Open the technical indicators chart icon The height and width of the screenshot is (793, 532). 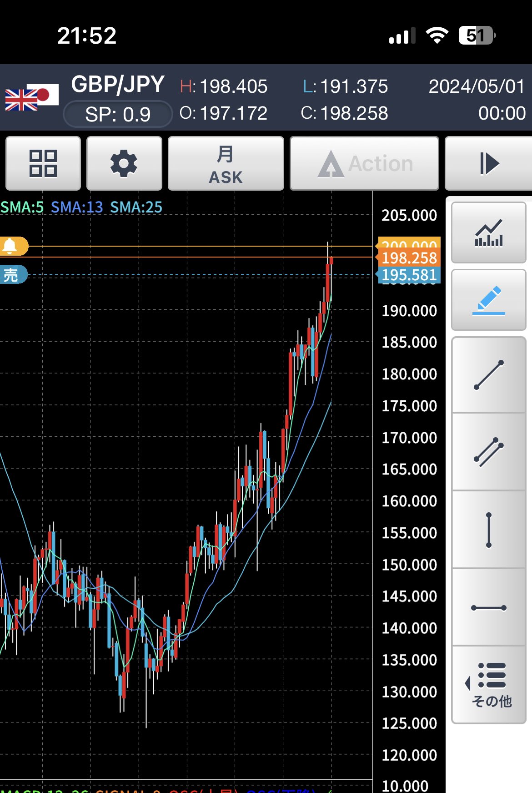click(x=489, y=232)
